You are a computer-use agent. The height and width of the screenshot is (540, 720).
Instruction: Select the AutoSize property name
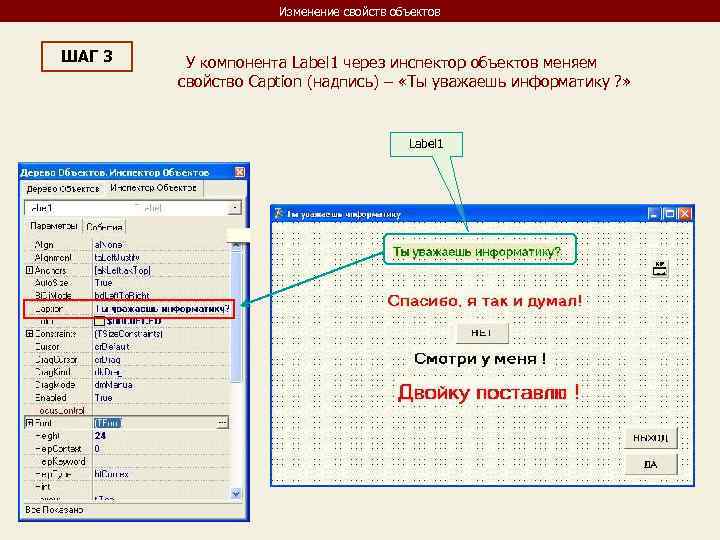tap(51, 283)
